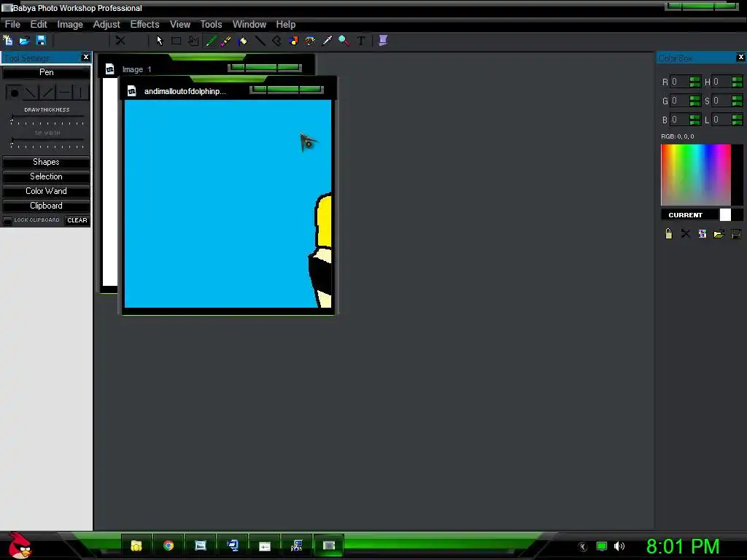Click the Open file toolbar icon
The image size is (747, 560).
(x=24, y=41)
